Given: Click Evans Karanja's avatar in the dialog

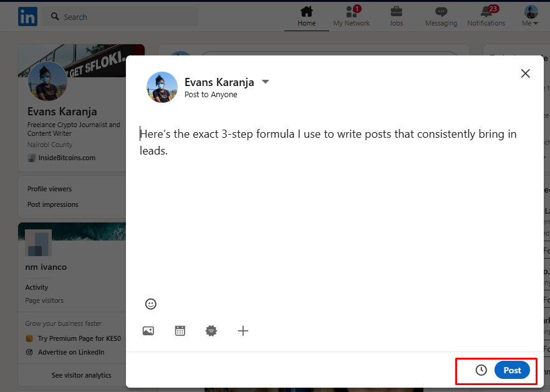Looking at the screenshot, I should coord(162,87).
